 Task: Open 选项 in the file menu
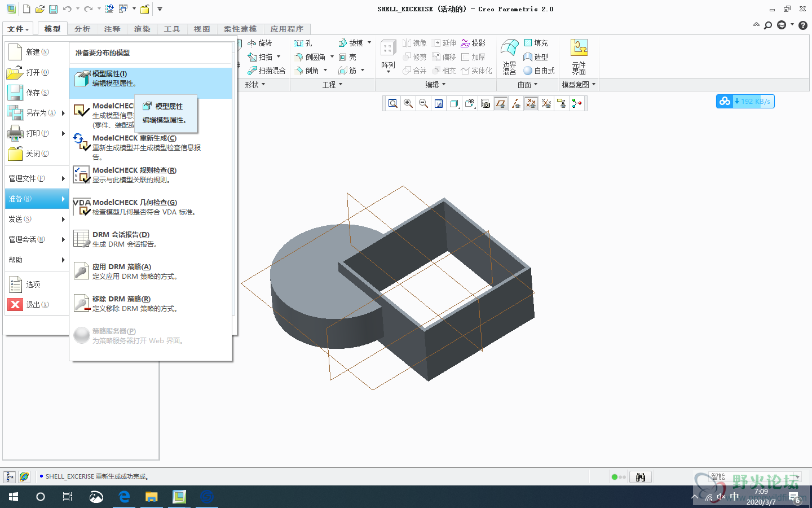pos(37,284)
